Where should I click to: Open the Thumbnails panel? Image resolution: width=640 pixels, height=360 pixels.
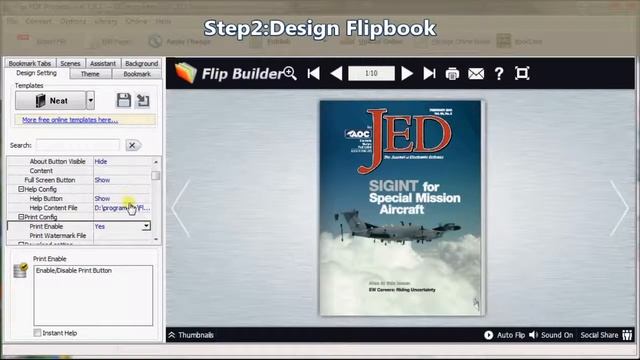(x=191, y=335)
